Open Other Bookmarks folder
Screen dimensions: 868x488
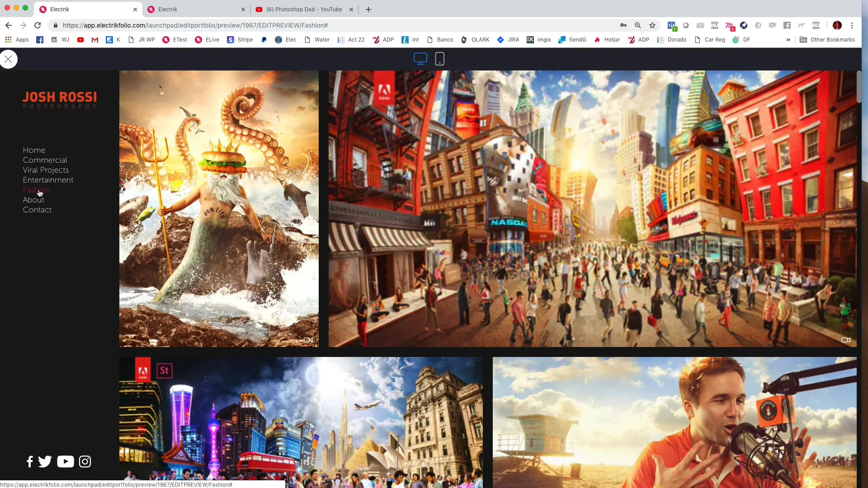coord(827,40)
